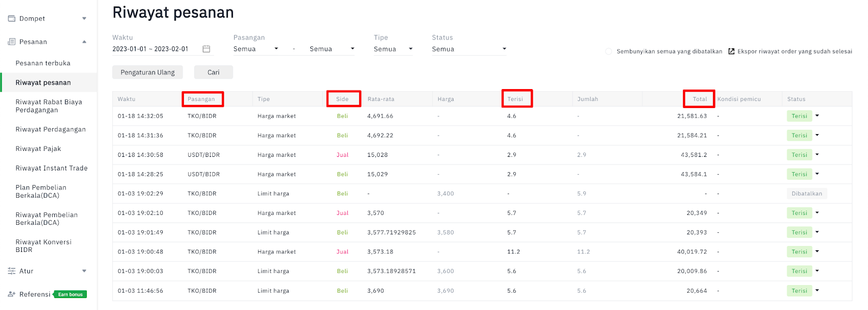Toggle Sembunyikan semua yang dibatalkan option
This screenshot has height=310, width=868.
[608, 52]
